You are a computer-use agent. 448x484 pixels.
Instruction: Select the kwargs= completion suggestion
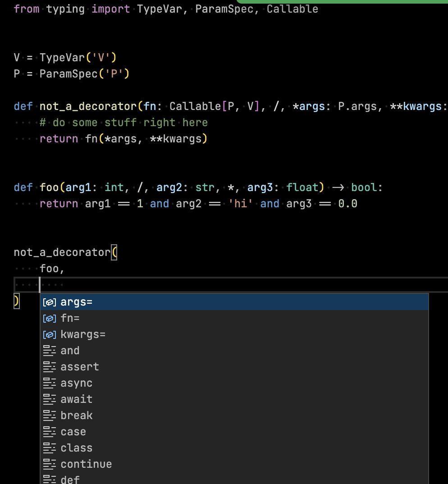coord(83,334)
